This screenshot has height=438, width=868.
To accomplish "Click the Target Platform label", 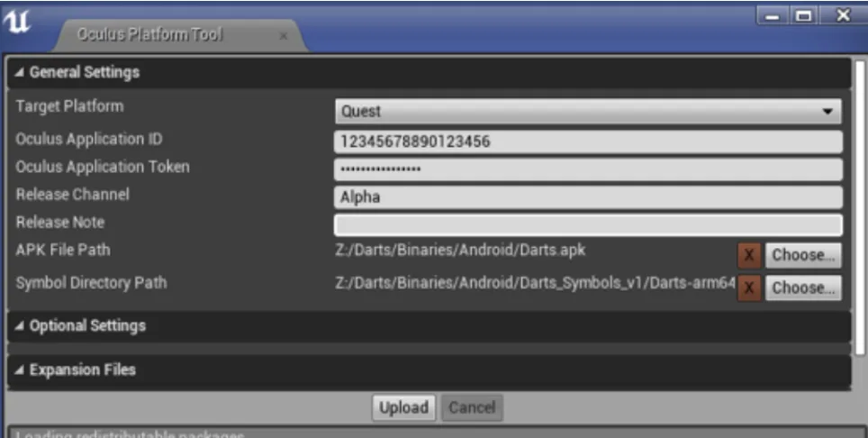I will click(69, 106).
